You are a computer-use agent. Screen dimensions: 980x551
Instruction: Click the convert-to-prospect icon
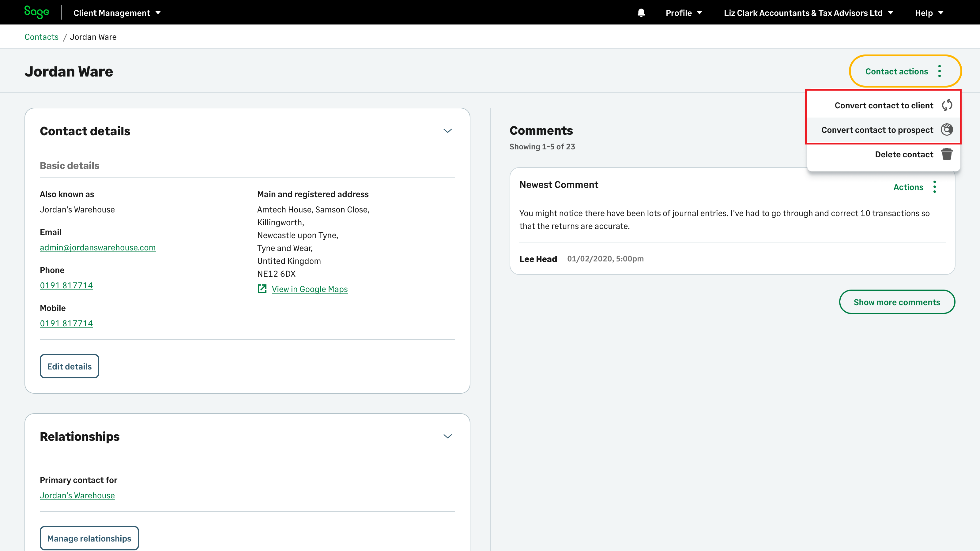947,130
